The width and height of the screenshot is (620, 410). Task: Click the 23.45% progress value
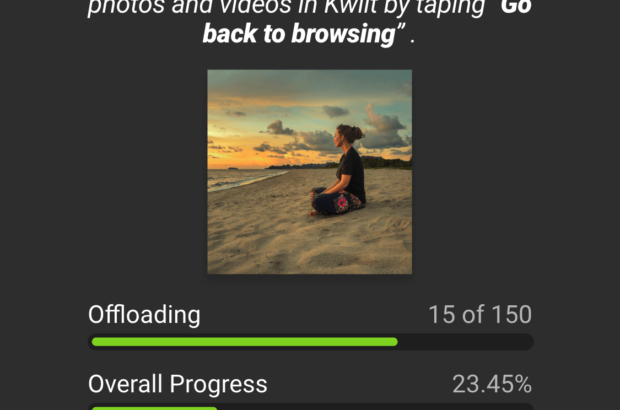491,384
